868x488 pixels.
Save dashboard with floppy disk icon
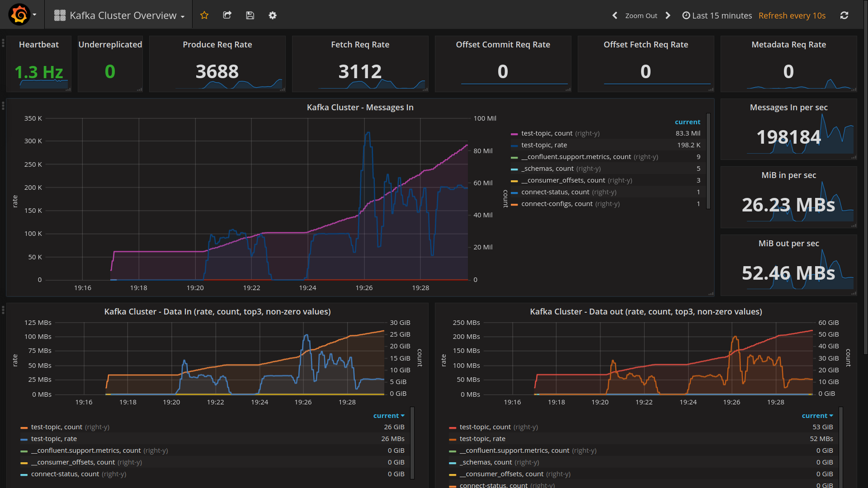pyautogui.click(x=250, y=15)
